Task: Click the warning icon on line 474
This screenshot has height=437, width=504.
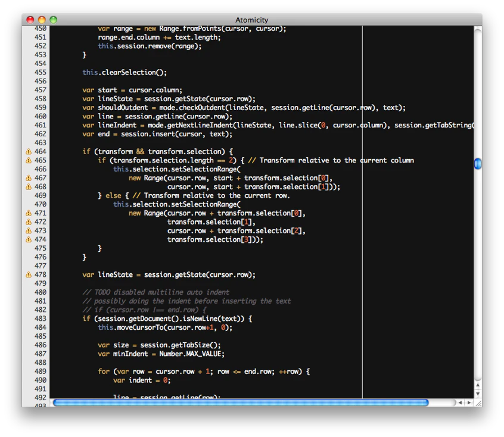Action: pos(29,239)
